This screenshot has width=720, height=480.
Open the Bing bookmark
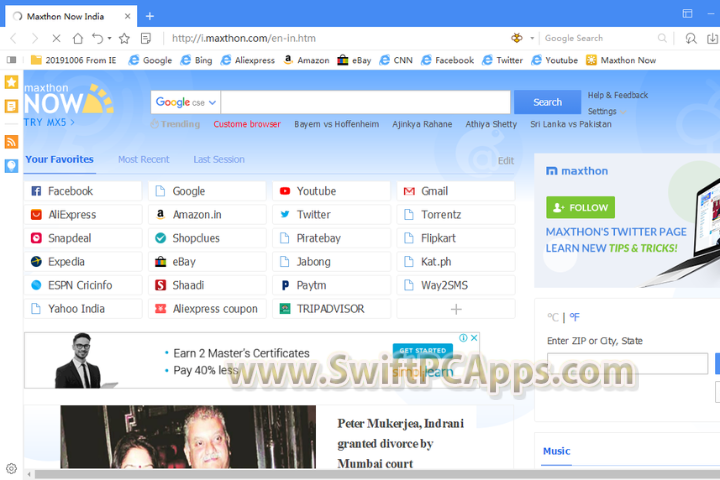coord(197,60)
